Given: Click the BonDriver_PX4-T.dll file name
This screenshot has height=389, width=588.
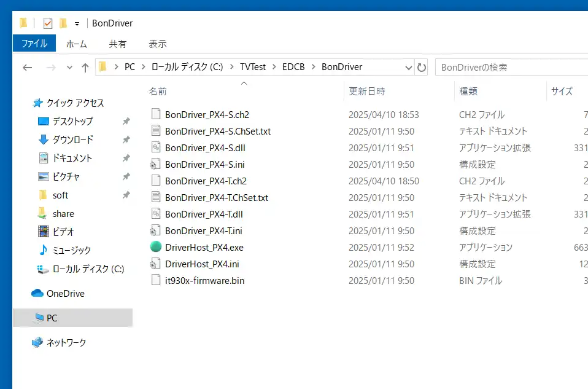Looking at the screenshot, I should (204, 214).
